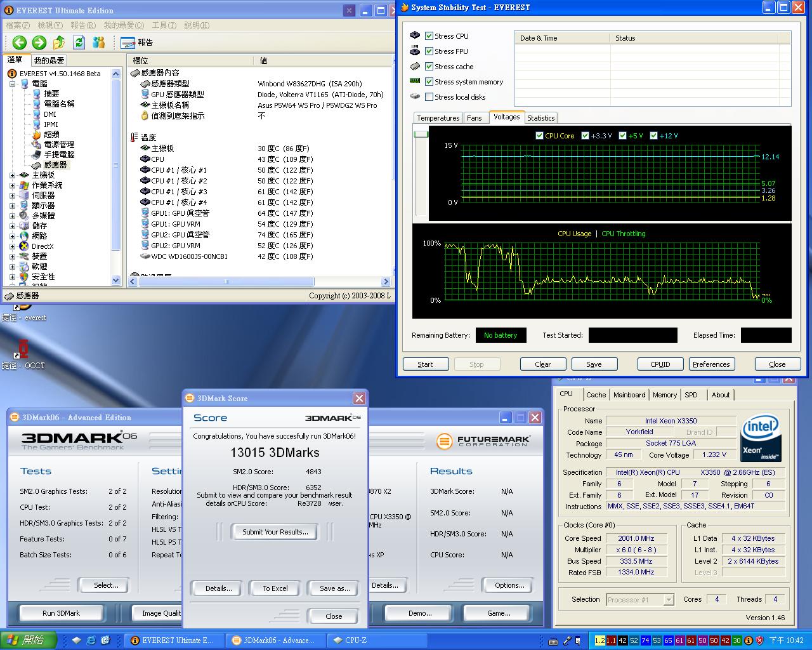Toggle the +12 V voltage graph checkbox

(653, 136)
